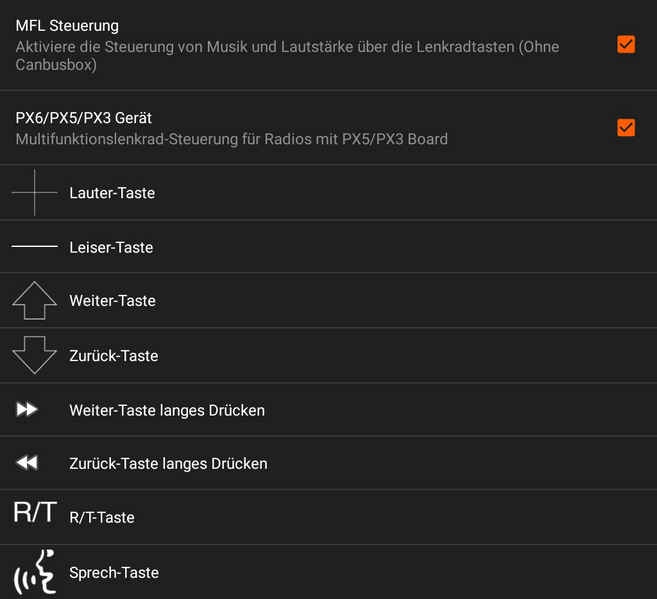Click the down arrow Zurück-Taste icon
The height and width of the screenshot is (599, 657).
tap(34, 355)
